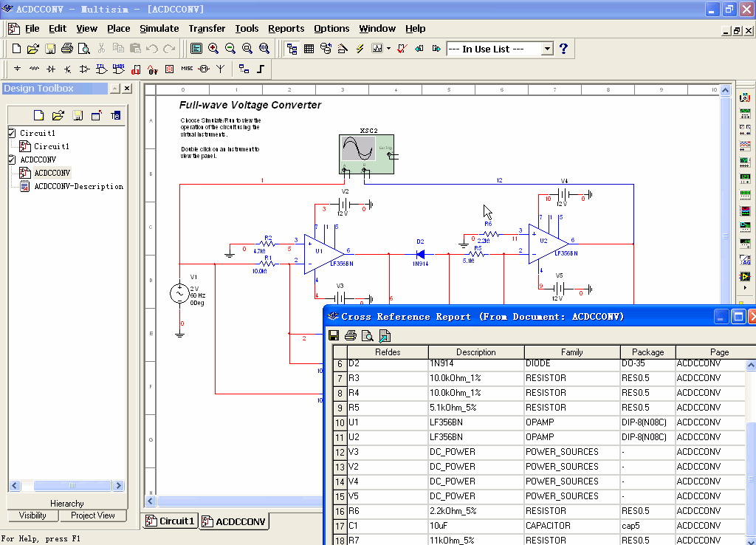Toggle the Circuit1 project checkbox

pos(12,132)
